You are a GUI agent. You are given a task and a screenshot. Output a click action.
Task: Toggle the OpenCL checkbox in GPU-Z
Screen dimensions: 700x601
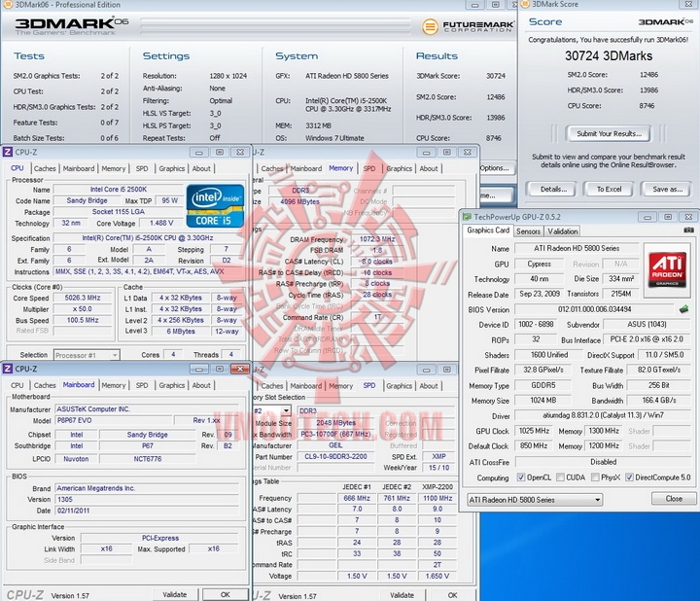520,477
